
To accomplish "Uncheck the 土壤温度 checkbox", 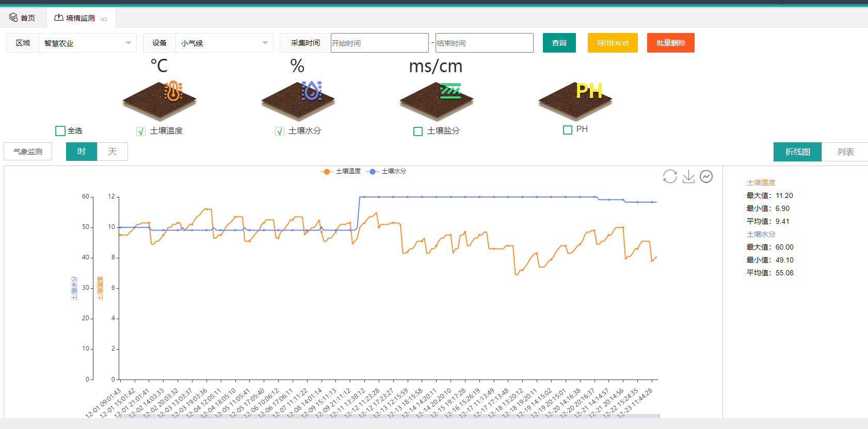I will [x=141, y=131].
